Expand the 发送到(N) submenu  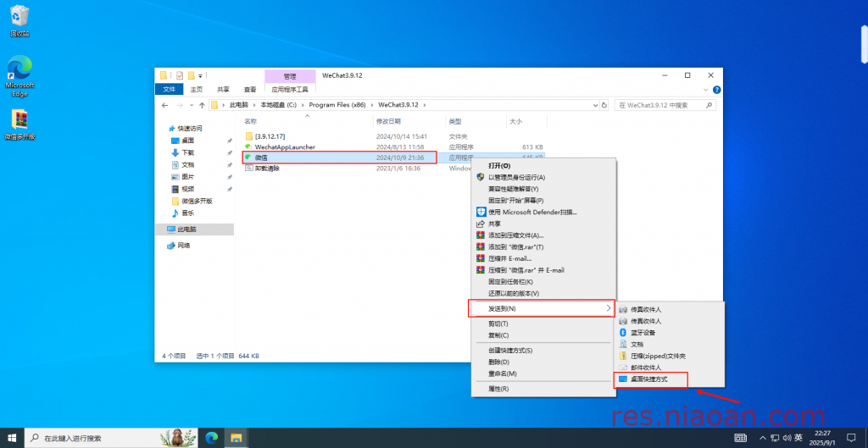coord(542,308)
